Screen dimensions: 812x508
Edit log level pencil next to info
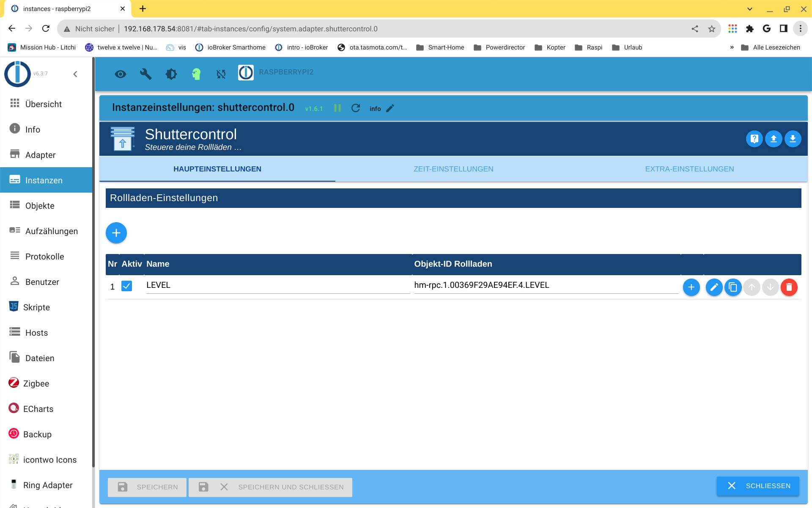[390, 108]
